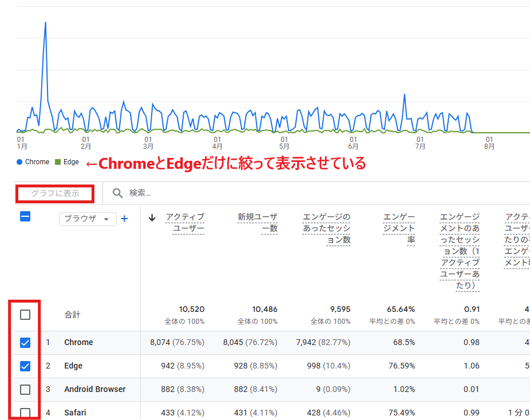This screenshot has height=420, width=530.
Task: Click the plus icon beside the ブラウザ dimension
Action: pyautogui.click(x=125, y=219)
